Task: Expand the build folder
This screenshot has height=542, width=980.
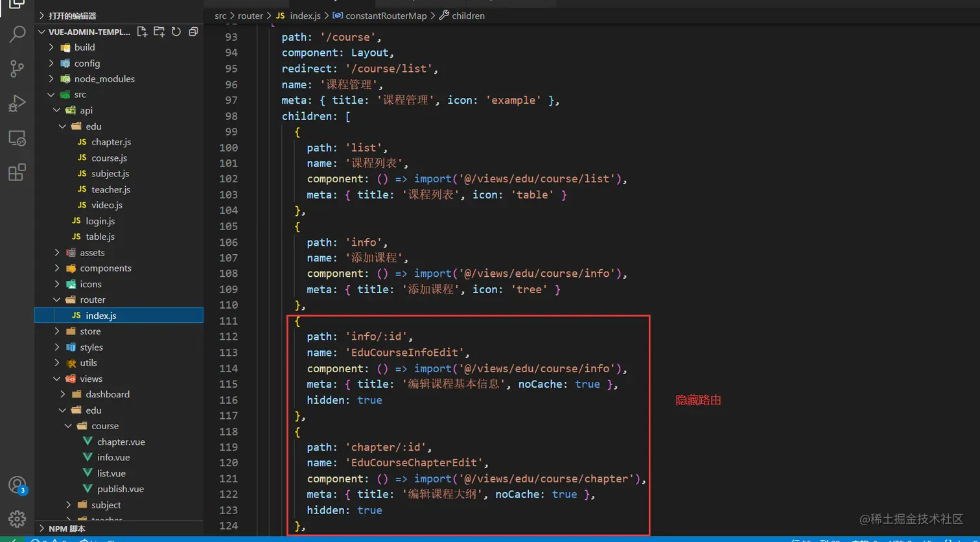Action: click(119, 47)
